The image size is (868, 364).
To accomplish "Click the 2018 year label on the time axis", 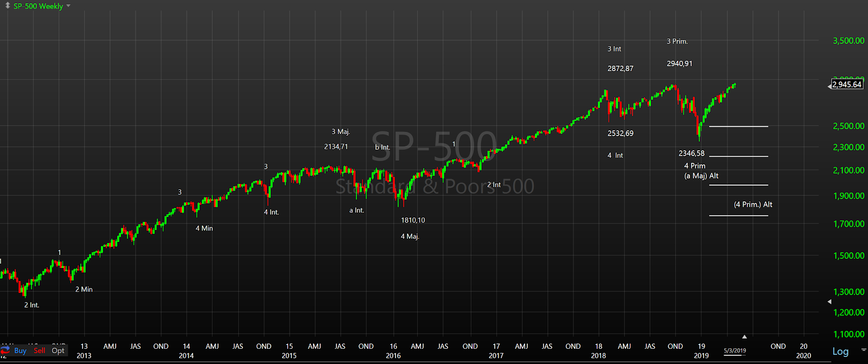I will tap(598, 356).
